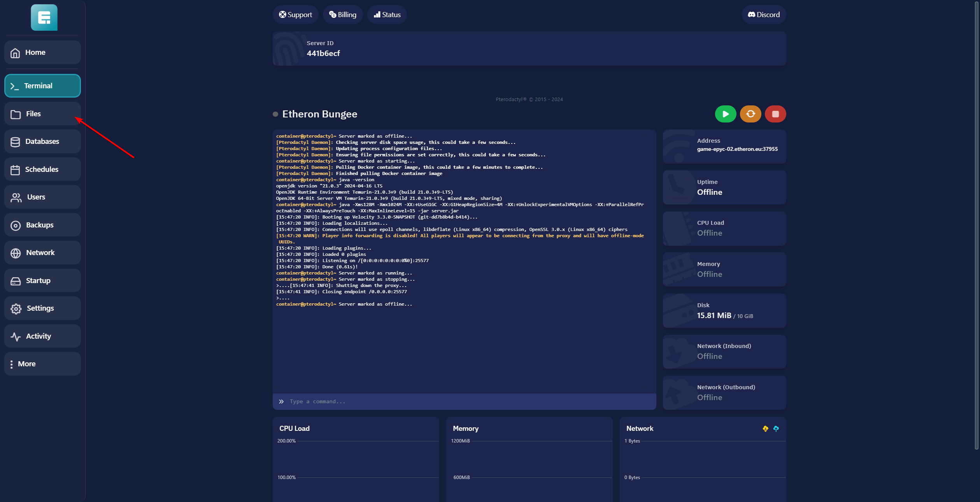Click the blue outbound network icon
This screenshot has height=502, width=980.
coord(776,429)
